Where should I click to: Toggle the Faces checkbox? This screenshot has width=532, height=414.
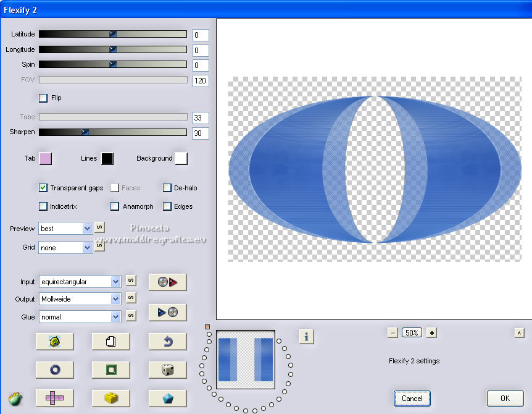pyautogui.click(x=115, y=188)
